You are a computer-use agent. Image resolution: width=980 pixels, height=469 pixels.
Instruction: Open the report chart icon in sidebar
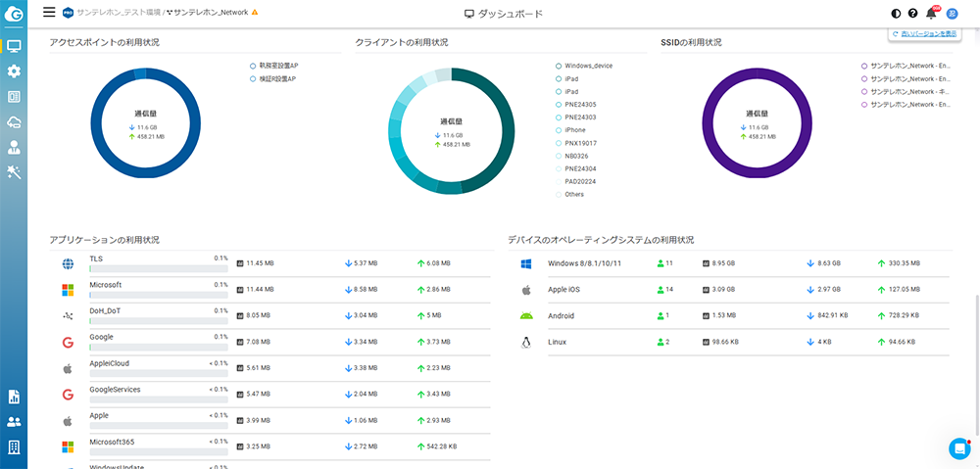14,397
